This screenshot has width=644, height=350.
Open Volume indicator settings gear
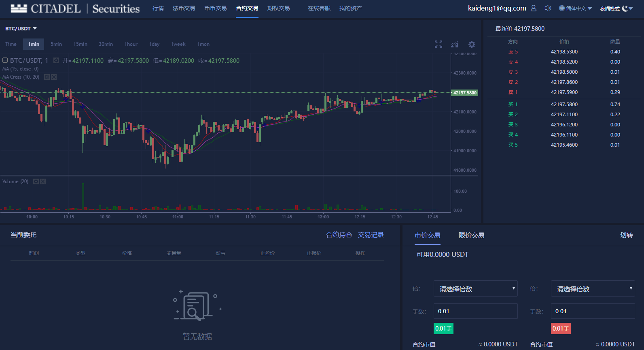pyautogui.click(x=36, y=181)
